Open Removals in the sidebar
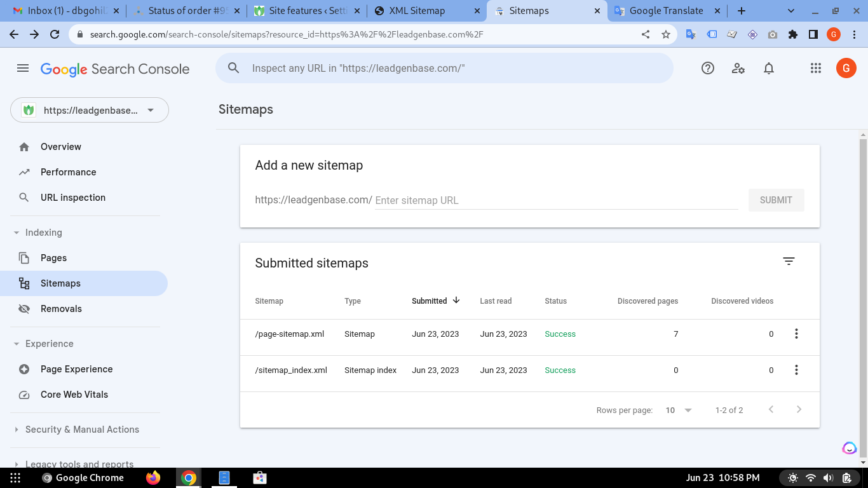Viewport: 868px width, 488px height. click(84, 309)
